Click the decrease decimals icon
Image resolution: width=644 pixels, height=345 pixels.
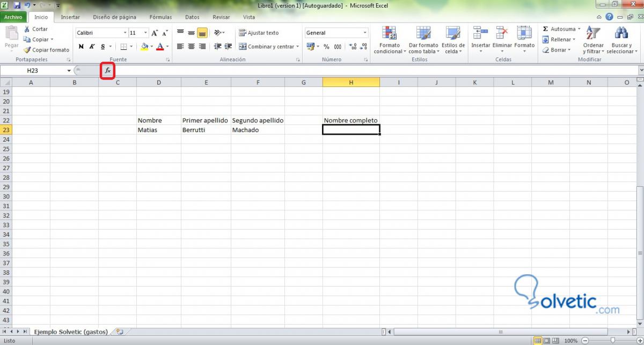coord(363,47)
